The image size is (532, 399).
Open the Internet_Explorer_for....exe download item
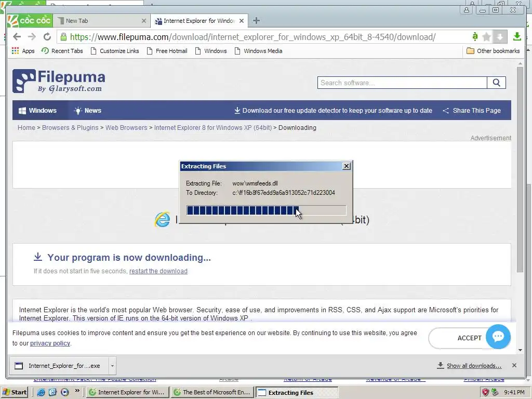pyautogui.click(x=59, y=366)
